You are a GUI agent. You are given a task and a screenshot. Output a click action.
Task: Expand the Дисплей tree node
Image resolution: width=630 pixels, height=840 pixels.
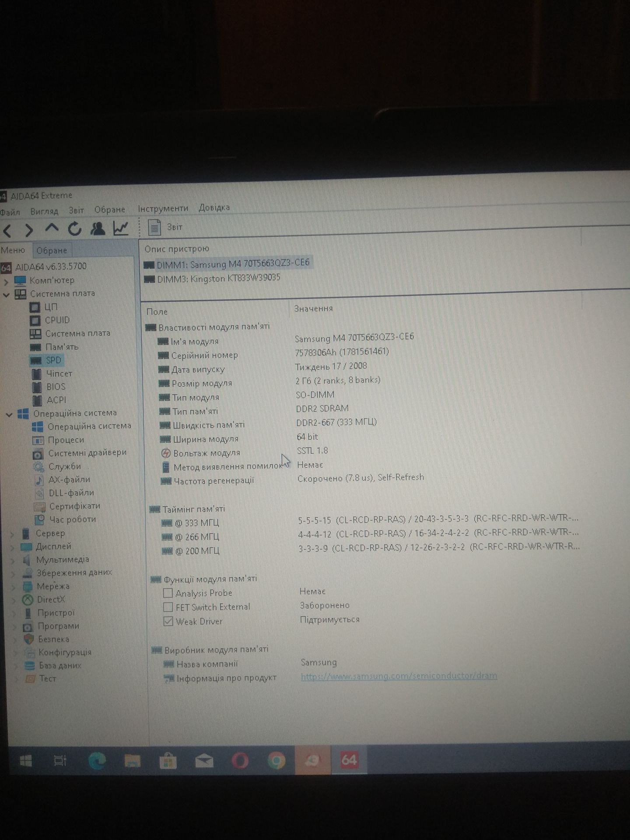click(12, 547)
